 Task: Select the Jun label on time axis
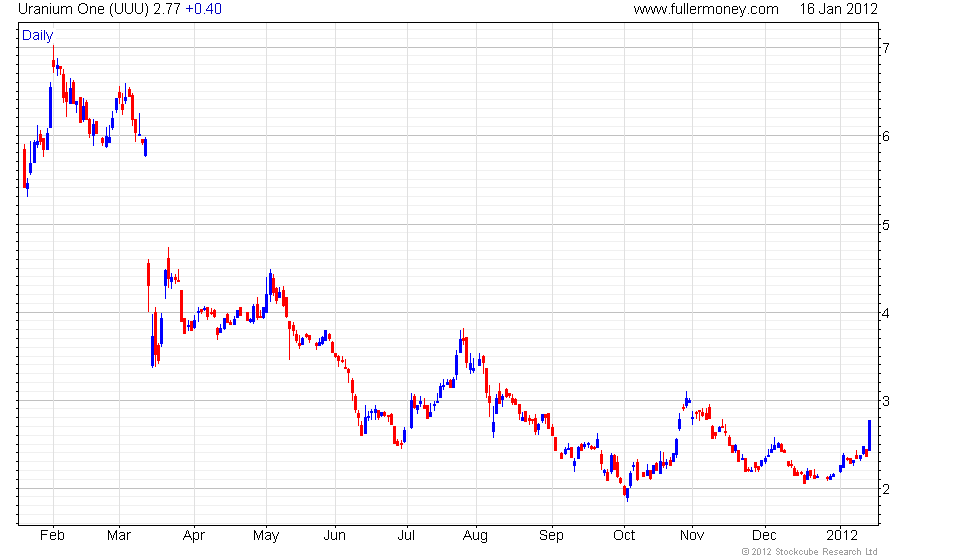tap(334, 536)
